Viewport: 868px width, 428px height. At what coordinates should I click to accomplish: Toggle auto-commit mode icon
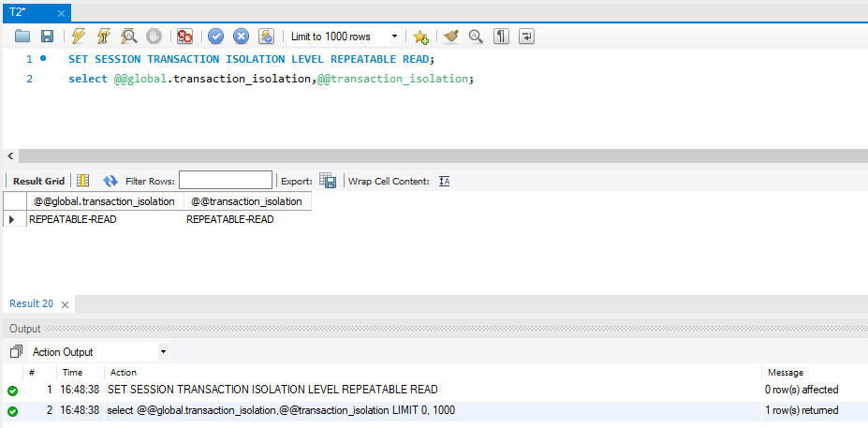[x=266, y=37]
